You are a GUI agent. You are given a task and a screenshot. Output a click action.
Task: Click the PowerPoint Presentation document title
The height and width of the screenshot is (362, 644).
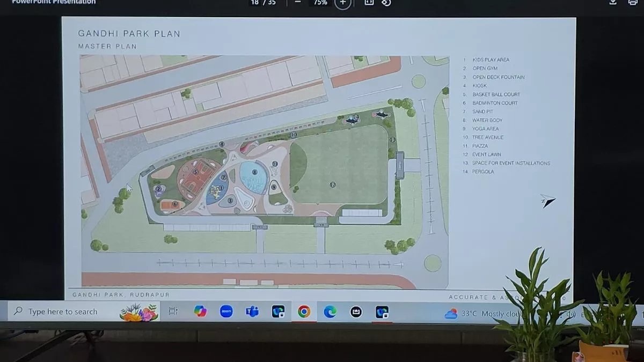coord(54,2)
